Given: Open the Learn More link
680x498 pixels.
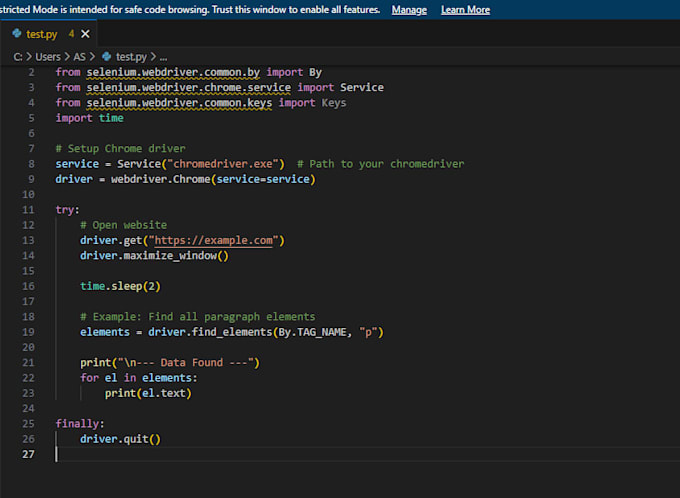Looking at the screenshot, I should point(465,10).
